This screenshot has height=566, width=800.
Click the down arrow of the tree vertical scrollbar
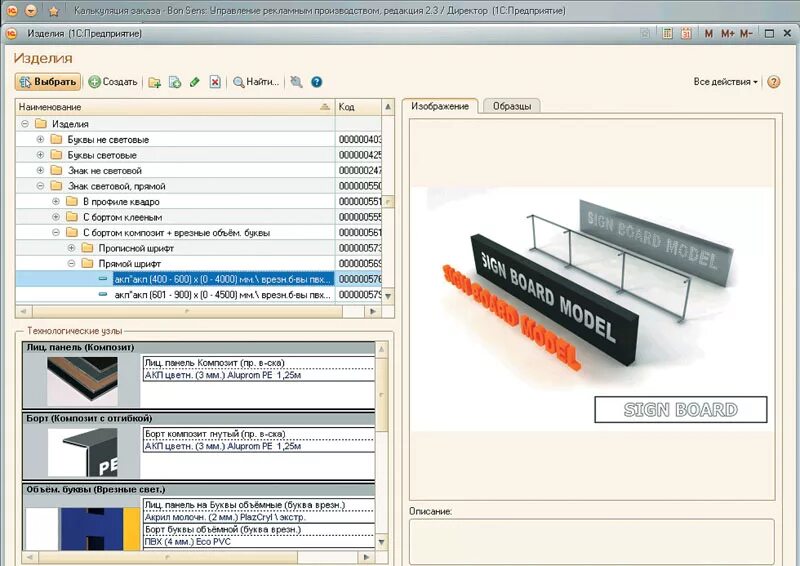(388, 296)
